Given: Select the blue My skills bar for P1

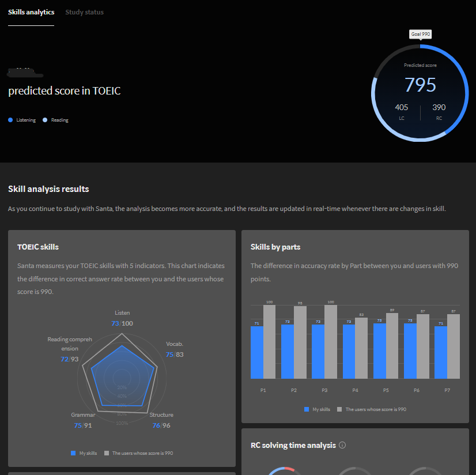Looking at the screenshot, I should 257,353.
